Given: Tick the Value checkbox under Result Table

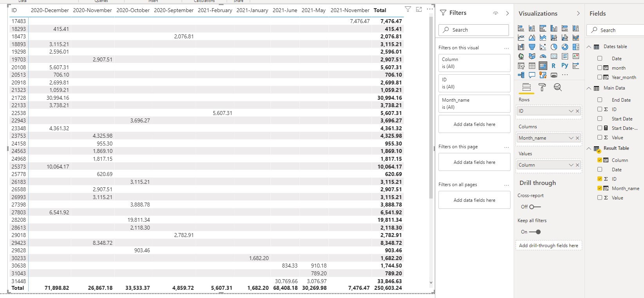Looking at the screenshot, I should (x=600, y=197).
